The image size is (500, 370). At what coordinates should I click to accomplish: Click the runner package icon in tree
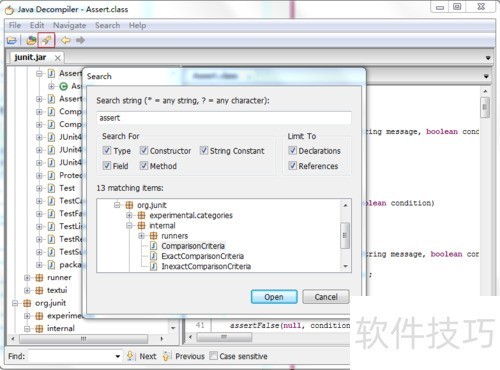(39, 278)
